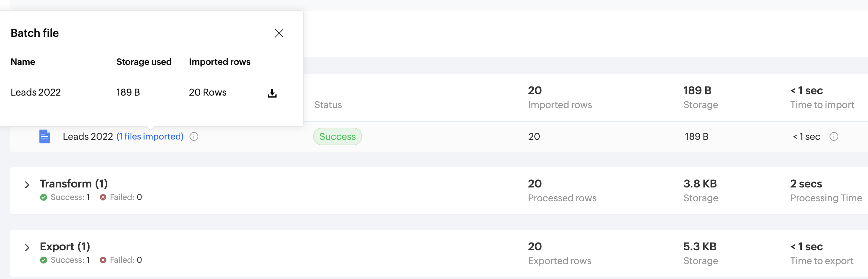Click the Storage used column header

coord(144,62)
